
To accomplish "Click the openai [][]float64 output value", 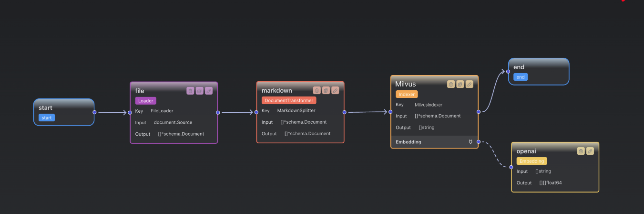I will point(551,182).
